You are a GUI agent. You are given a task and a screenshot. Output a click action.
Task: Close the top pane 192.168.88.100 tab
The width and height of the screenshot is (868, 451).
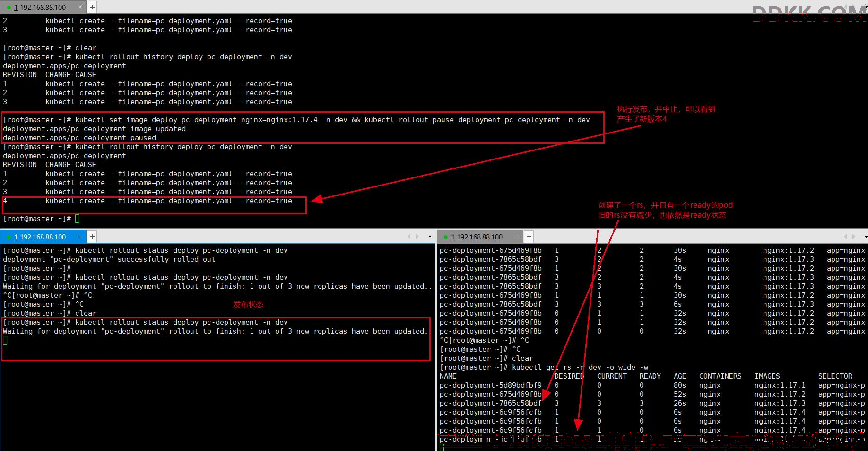[80, 7]
